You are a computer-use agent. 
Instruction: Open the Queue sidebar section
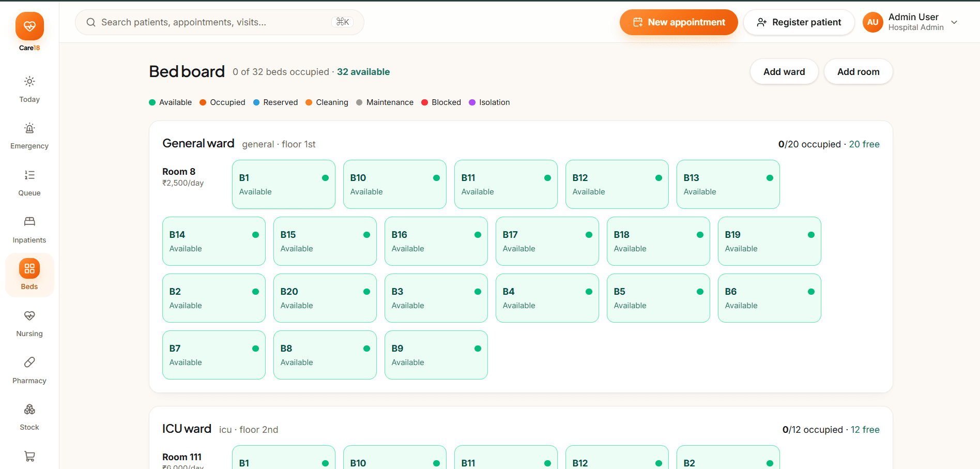(x=29, y=183)
